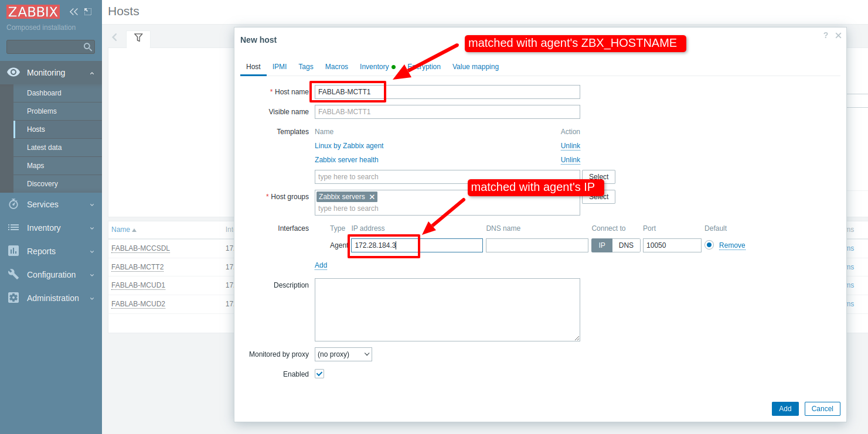
Task: Open help question mark in dialog
Action: (826, 35)
